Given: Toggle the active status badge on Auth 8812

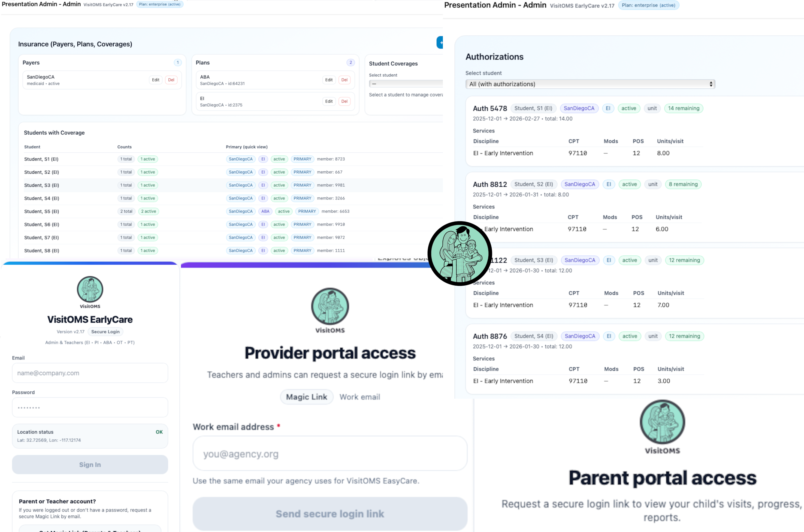Looking at the screenshot, I should 630,184.
